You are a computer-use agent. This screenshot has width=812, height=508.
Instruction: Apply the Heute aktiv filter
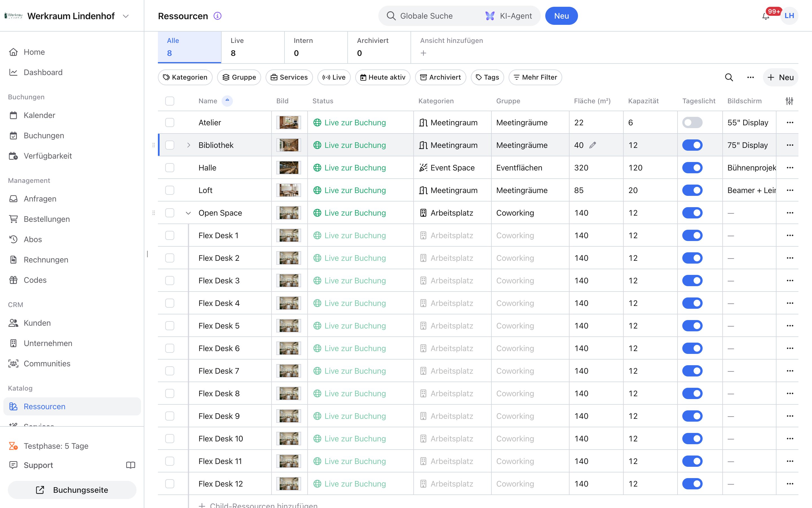383,77
